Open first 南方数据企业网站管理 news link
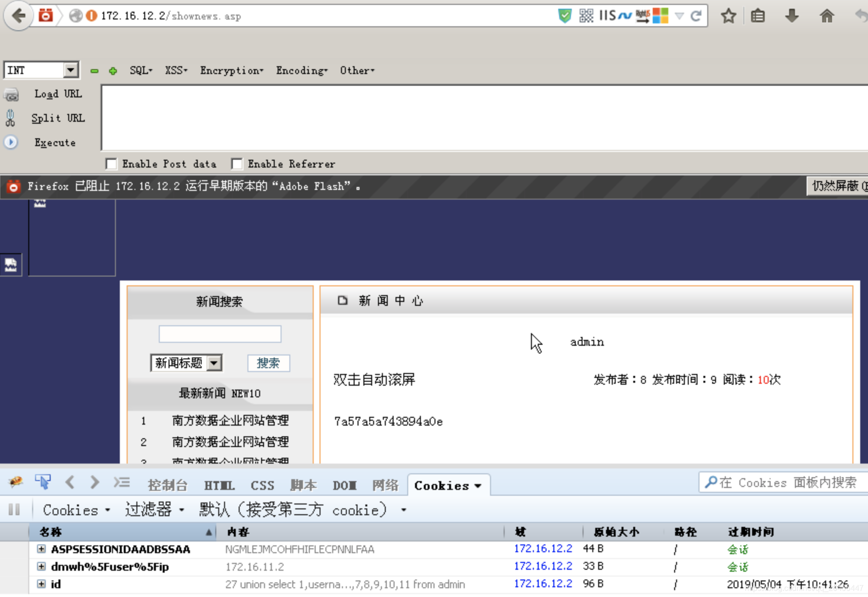Viewport: 868px width, 597px height. pyautogui.click(x=230, y=420)
